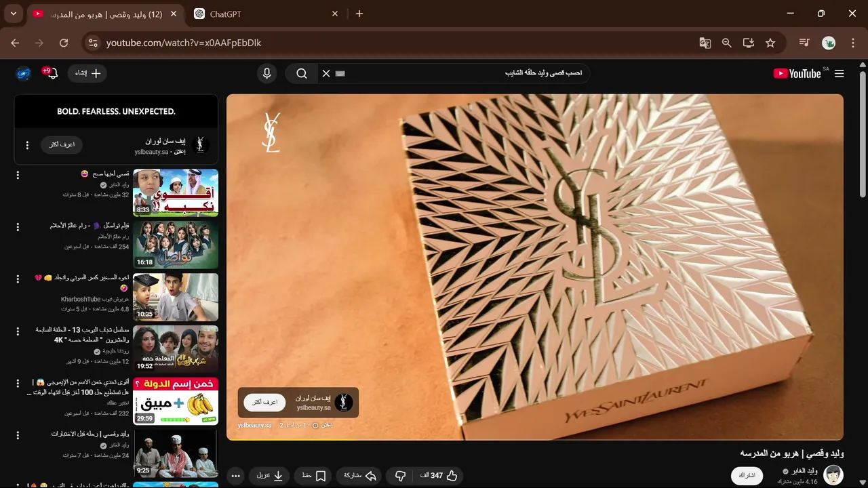
Task: Click the yslbeauty.sa link below the ad overlay
Action: tap(254, 425)
